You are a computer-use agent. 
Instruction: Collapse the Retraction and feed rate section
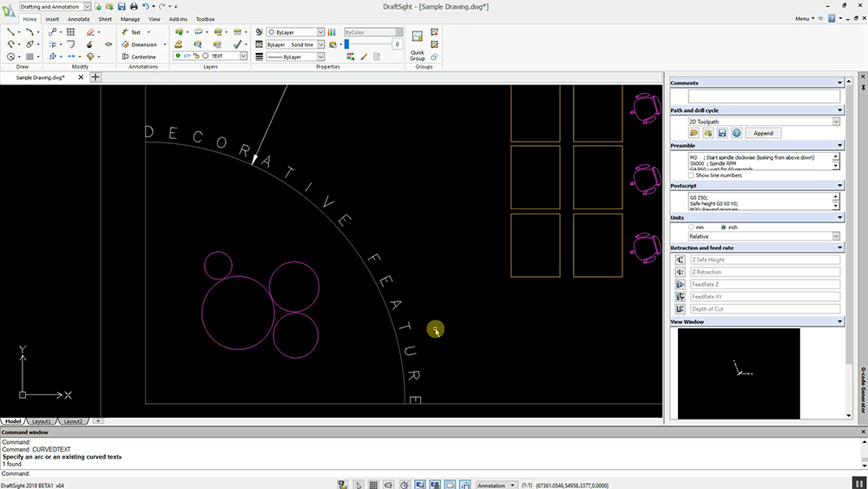tap(839, 248)
